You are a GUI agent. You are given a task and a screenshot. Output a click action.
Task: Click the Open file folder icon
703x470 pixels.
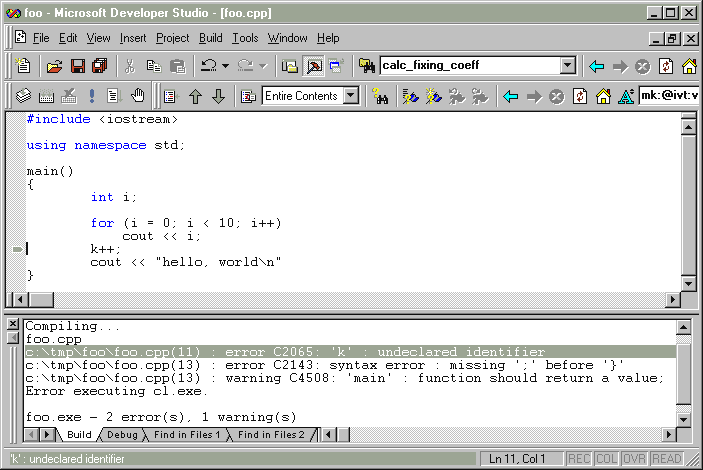[x=54, y=66]
